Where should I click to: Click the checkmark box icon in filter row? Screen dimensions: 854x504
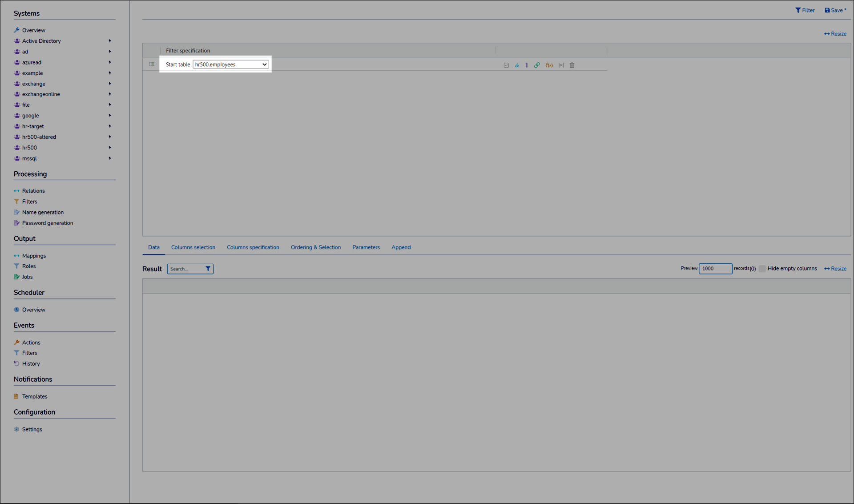[506, 65]
